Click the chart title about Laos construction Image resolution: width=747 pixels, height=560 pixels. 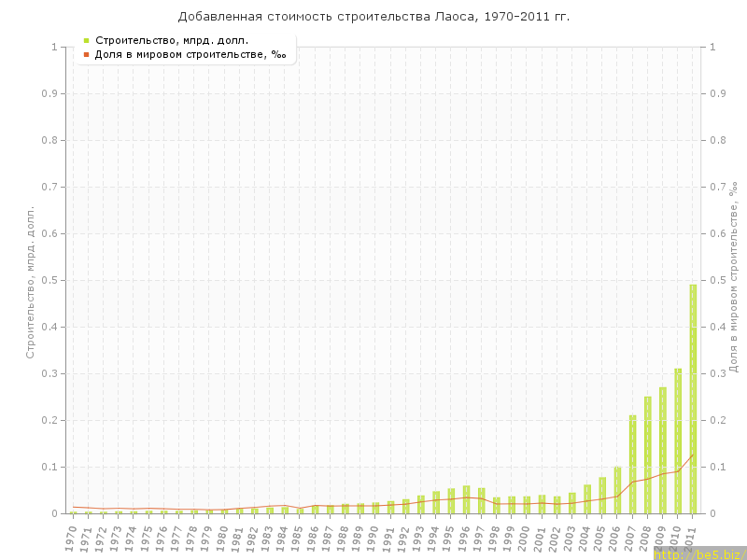pyautogui.click(x=373, y=17)
